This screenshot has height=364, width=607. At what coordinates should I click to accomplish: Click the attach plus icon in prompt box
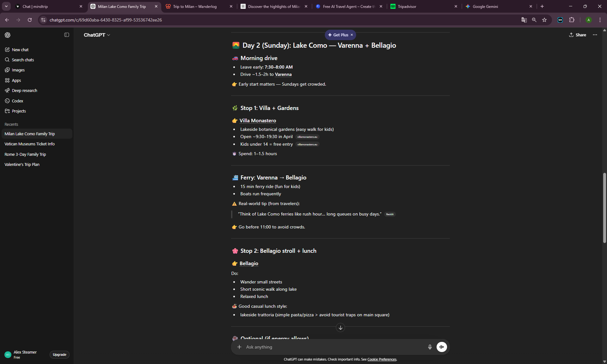coord(239,347)
